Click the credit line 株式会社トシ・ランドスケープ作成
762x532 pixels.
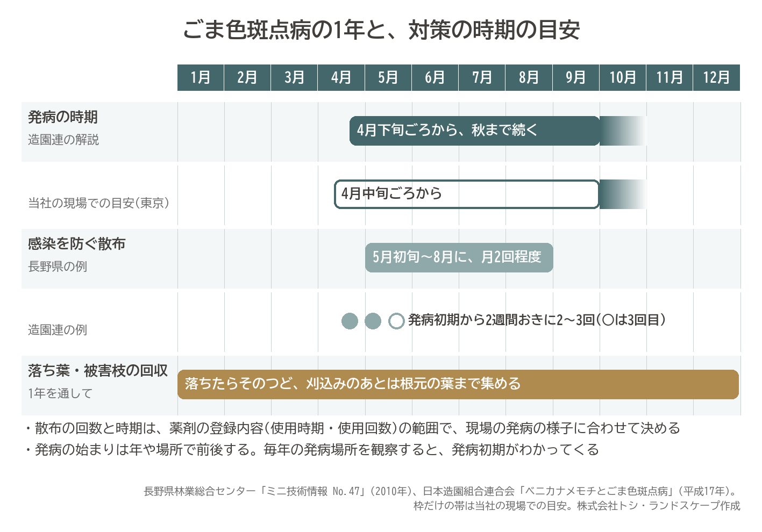click(x=659, y=506)
